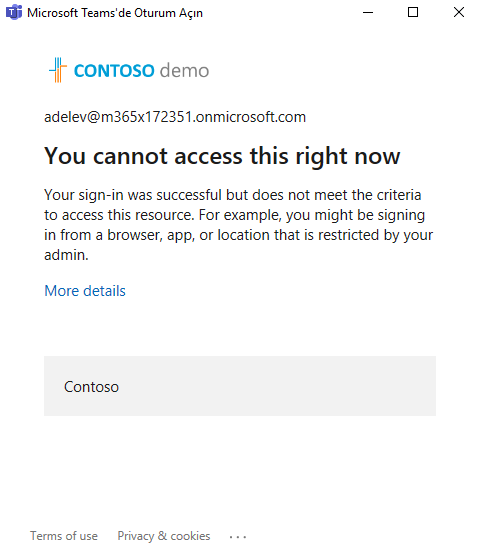Click empty title bar area beside window title
The width and height of the screenshot is (480, 546).
[279, 13]
